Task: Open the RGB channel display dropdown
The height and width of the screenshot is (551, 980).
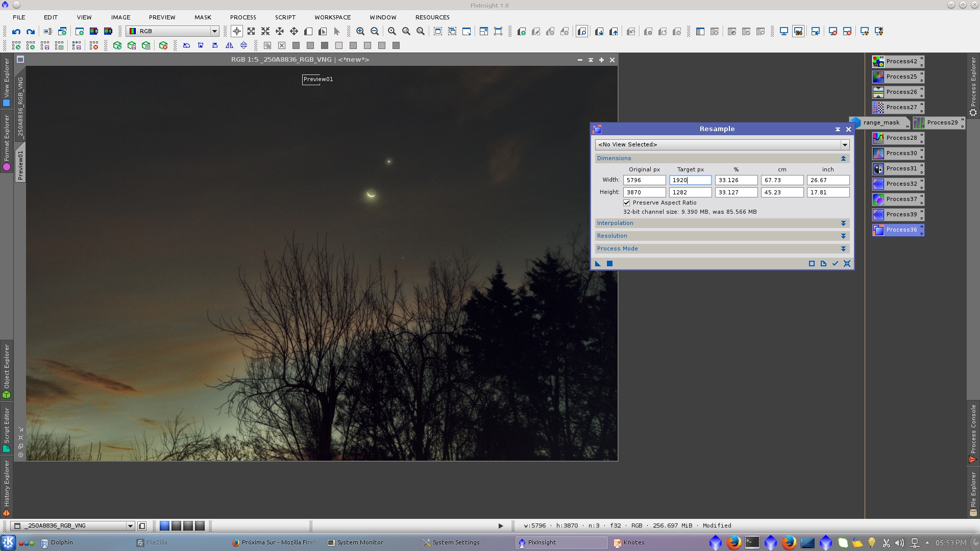Action: tap(173, 32)
